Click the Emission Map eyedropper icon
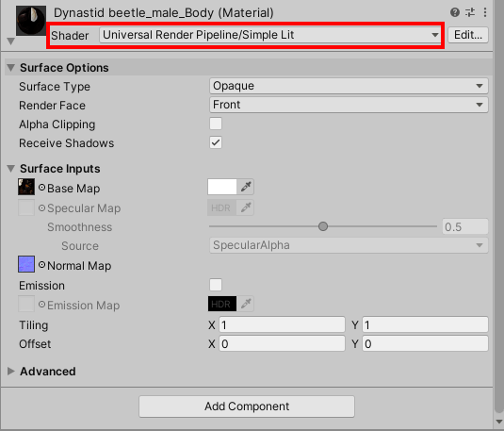 pyautogui.click(x=246, y=304)
